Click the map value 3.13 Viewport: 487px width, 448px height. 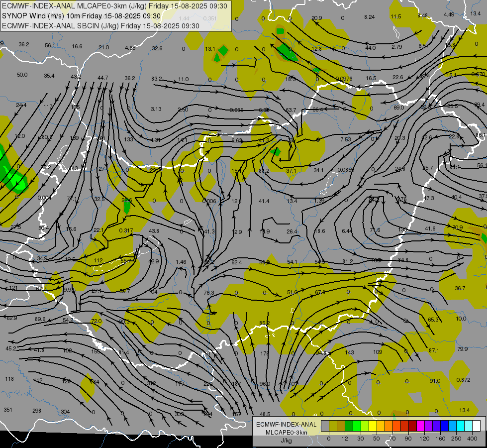point(156,109)
